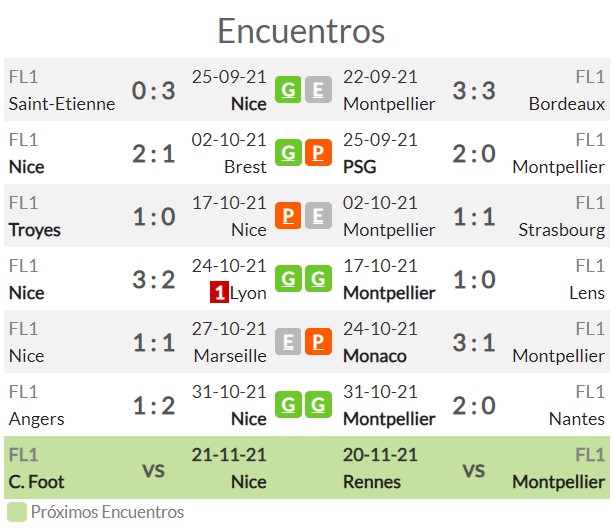Open the 3:3 Montpellier vs Bordeaux score
The image size is (612, 532).
click(x=474, y=91)
